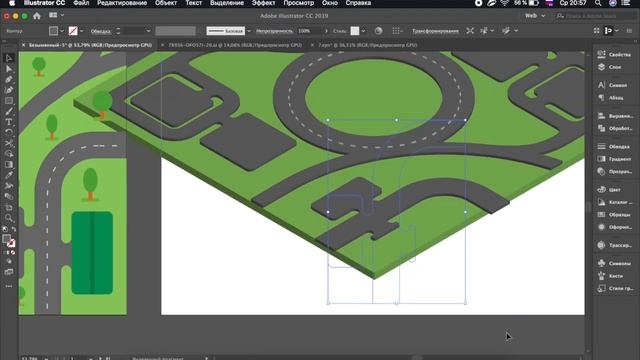
Task: Switch to the 7.eps document tab
Action: [x=367, y=45]
